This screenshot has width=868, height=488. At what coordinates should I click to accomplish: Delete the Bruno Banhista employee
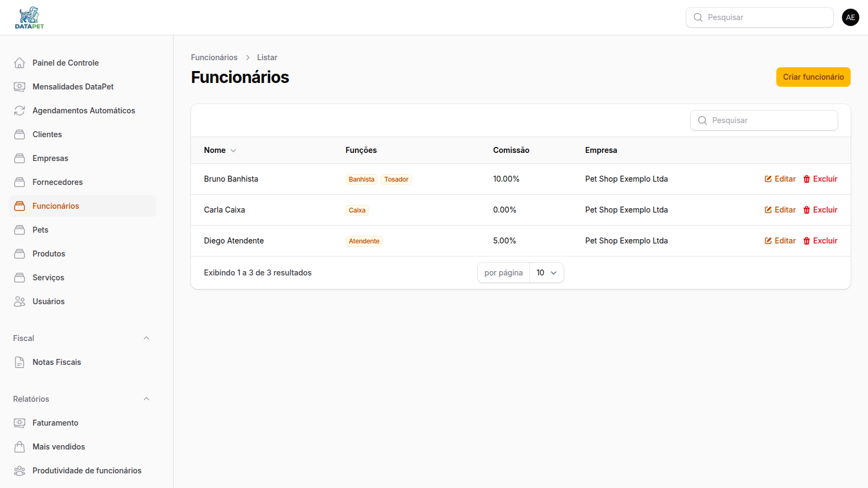820,179
